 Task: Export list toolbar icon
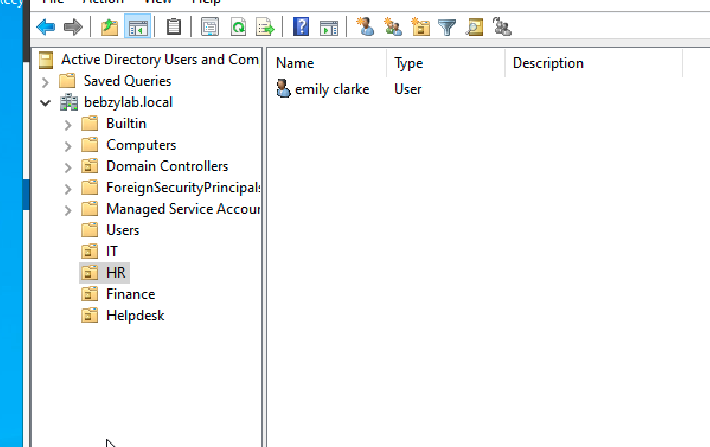point(265,27)
